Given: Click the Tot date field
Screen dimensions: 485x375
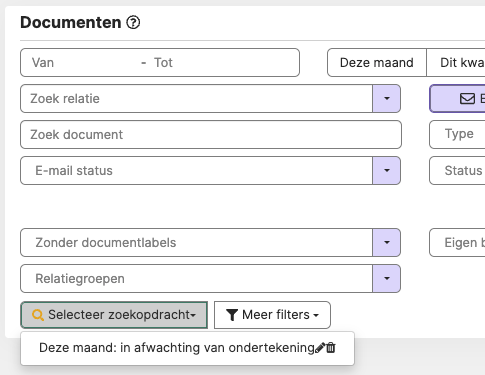Looking at the screenshot, I should 223,63.
